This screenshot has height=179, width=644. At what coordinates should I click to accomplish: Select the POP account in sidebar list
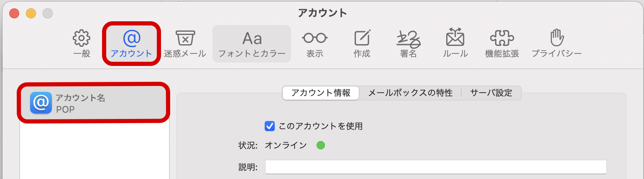click(94, 103)
